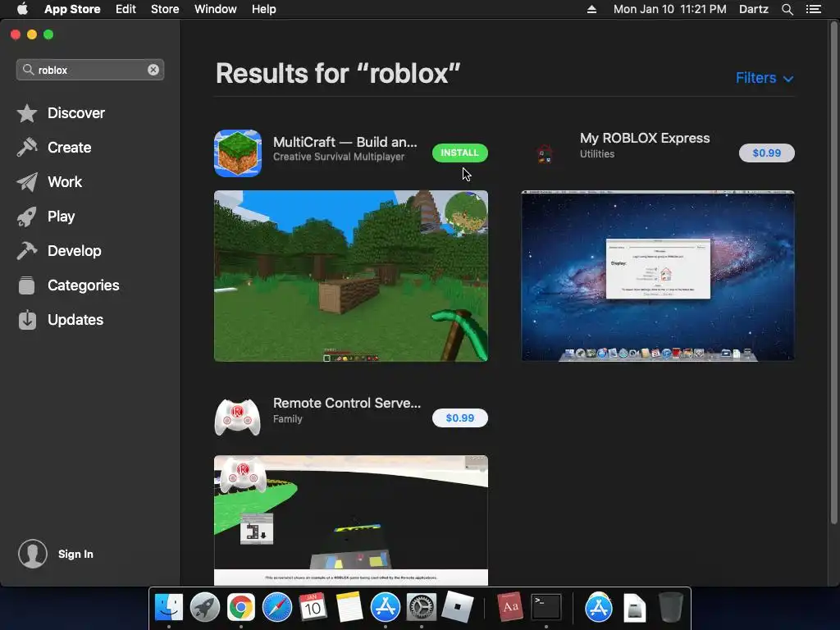View the Remote Control Server screenshot
Viewport: 840px width, 630px height.
click(x=351, y=520)
